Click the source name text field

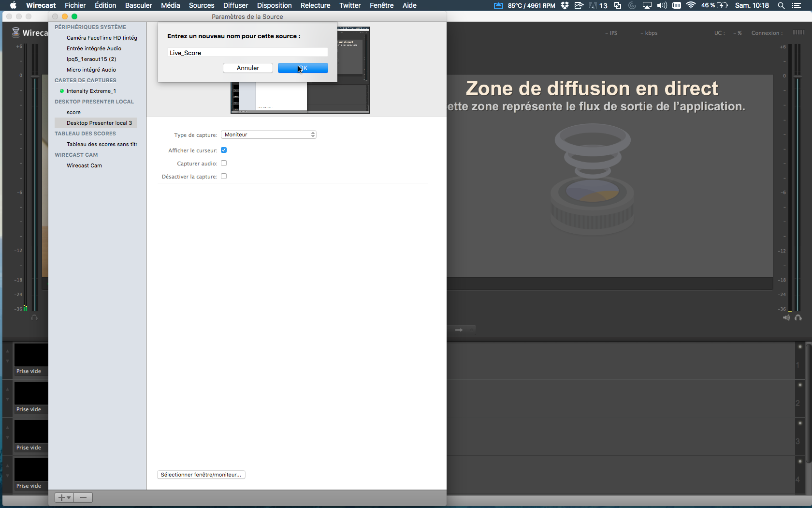tap(247, 53)
